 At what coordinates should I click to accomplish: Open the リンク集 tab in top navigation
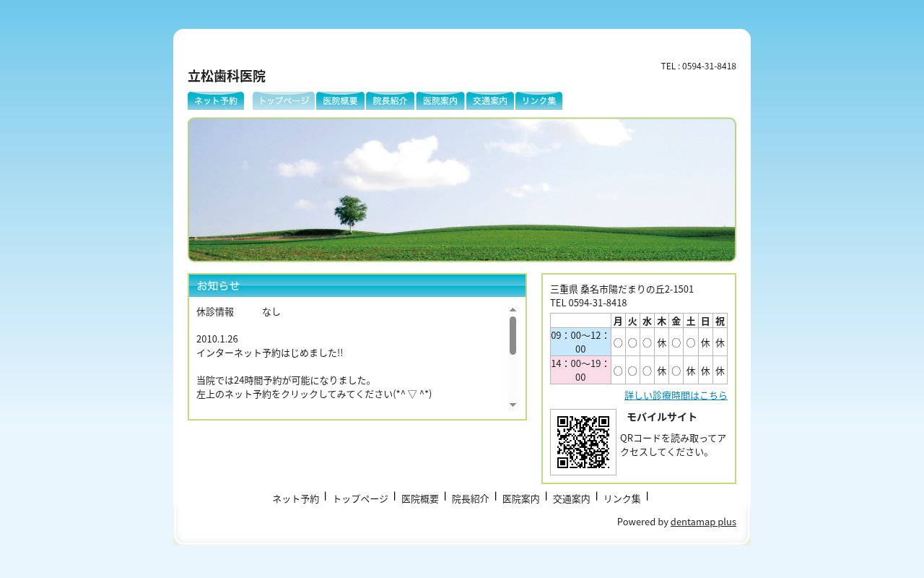point(539,101)
